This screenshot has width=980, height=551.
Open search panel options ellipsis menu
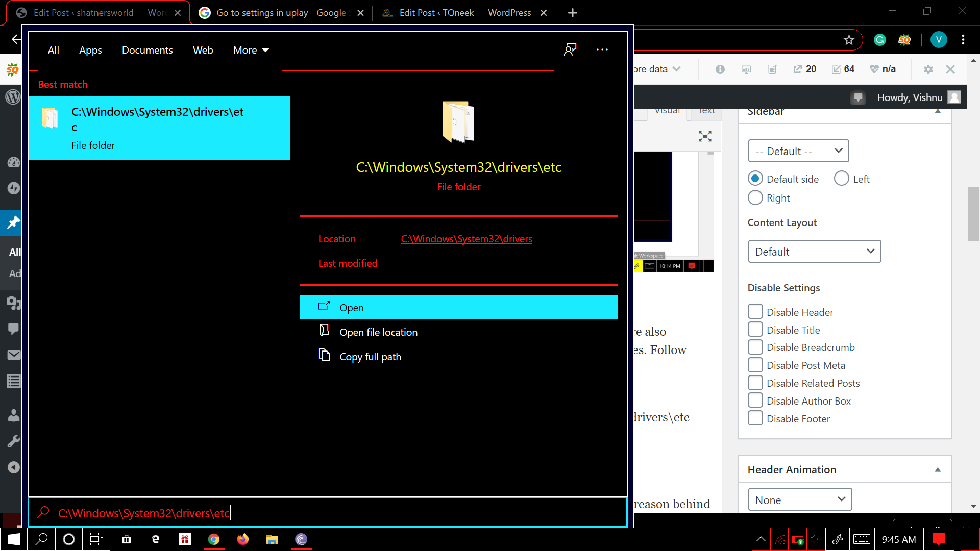click(602, 49)
